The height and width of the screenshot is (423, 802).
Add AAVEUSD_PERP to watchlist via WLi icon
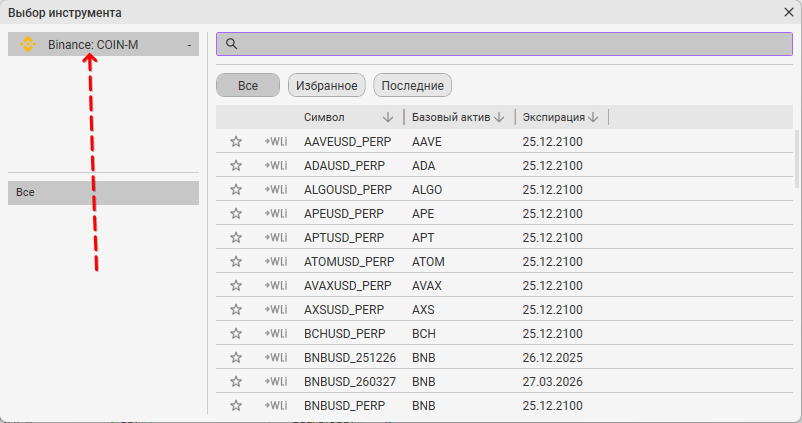point(276,142)
